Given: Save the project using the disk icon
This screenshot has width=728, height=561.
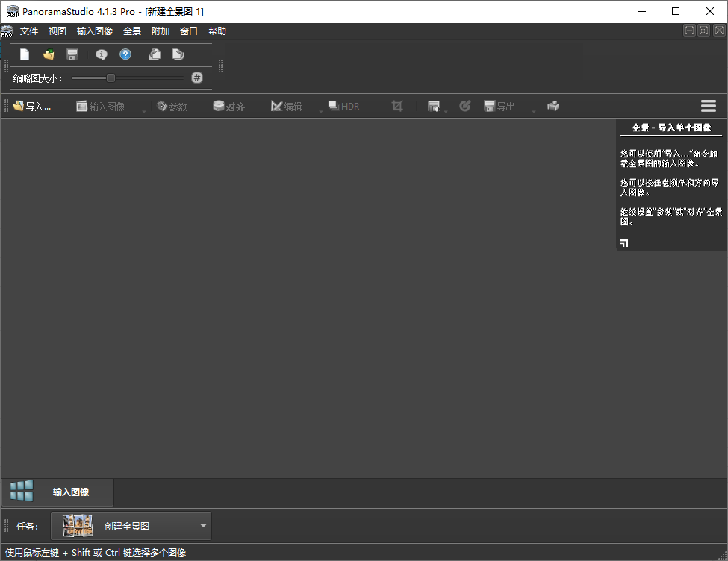Looking at the screenshot, I should click(x=72, y=54).
